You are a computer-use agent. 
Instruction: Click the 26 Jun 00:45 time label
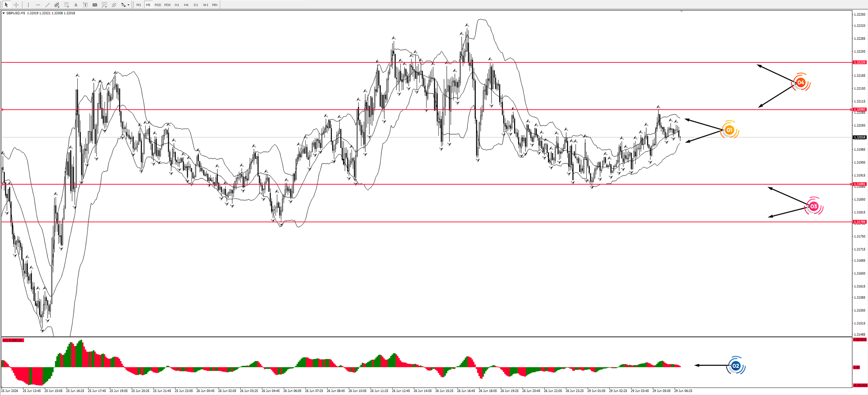pos(205,391)
